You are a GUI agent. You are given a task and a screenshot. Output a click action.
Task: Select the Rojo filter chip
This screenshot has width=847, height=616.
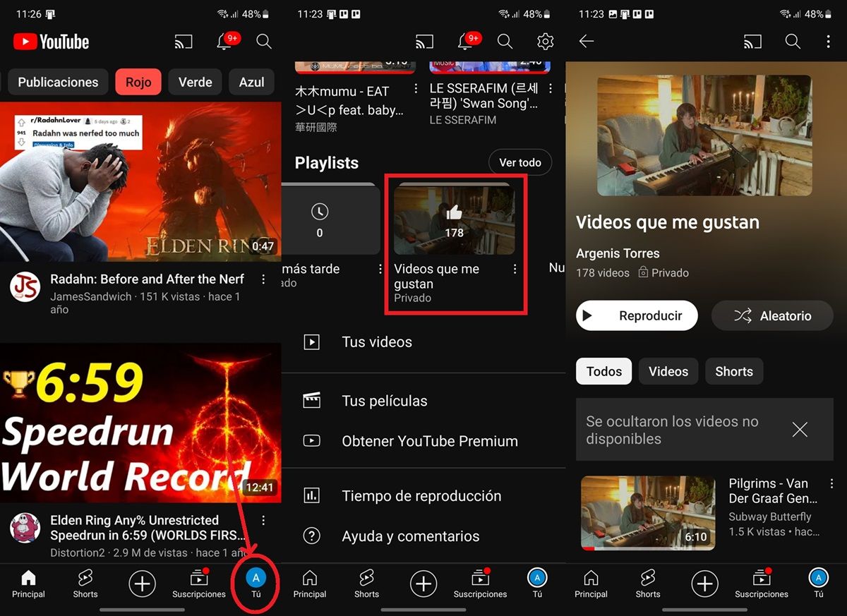[x=138, y=82]
